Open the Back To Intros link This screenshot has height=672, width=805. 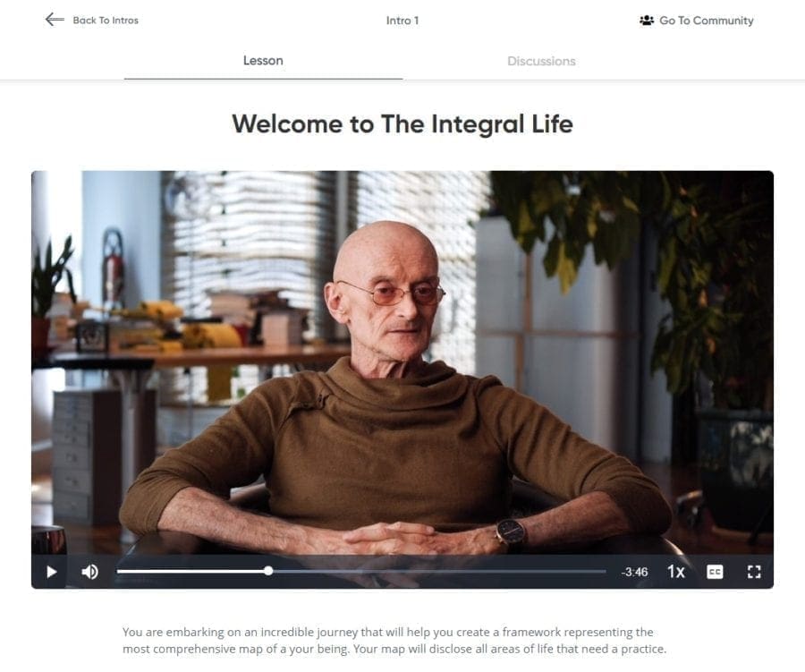[x=106, y=21]
